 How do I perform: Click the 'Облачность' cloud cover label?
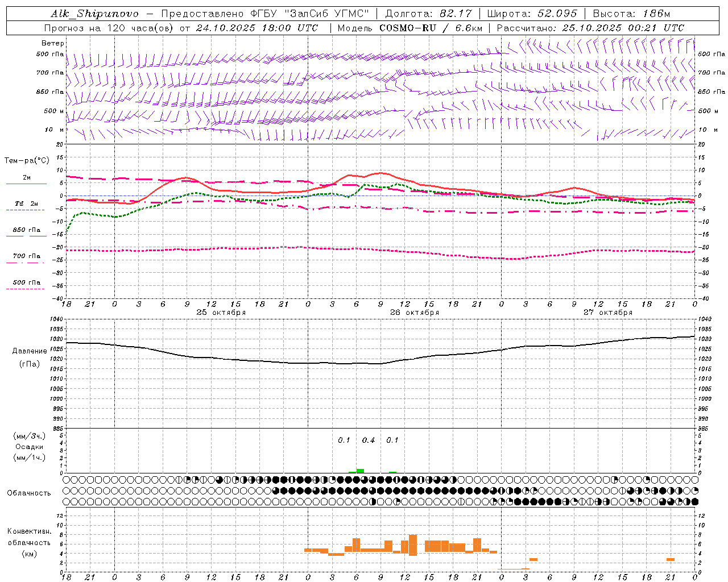click(x=29, y=493)
